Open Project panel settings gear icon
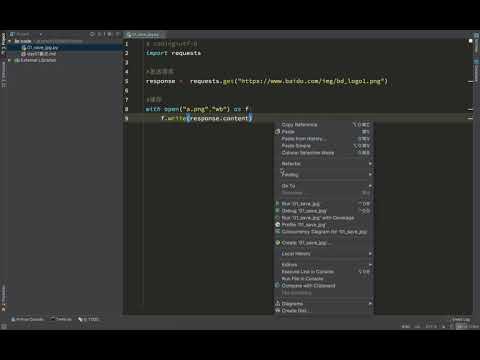Viewport: 480px width, 360px height. click(109, 34)
